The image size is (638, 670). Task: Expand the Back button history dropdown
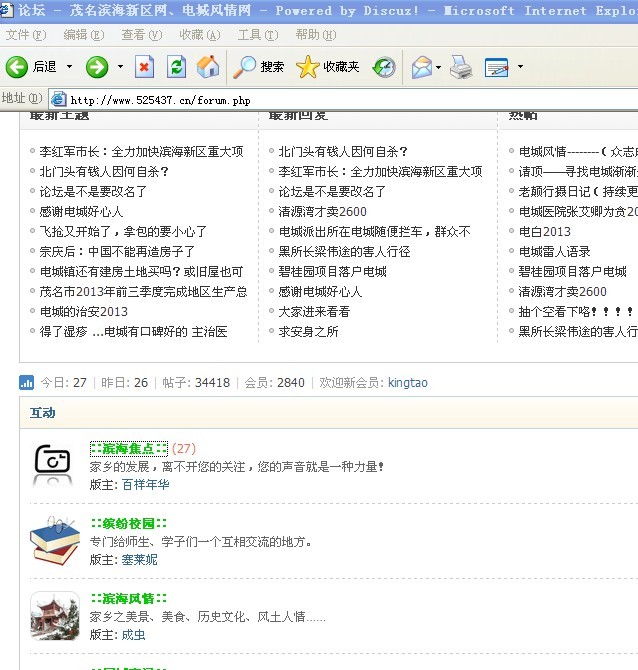click(x=69, y=67)
